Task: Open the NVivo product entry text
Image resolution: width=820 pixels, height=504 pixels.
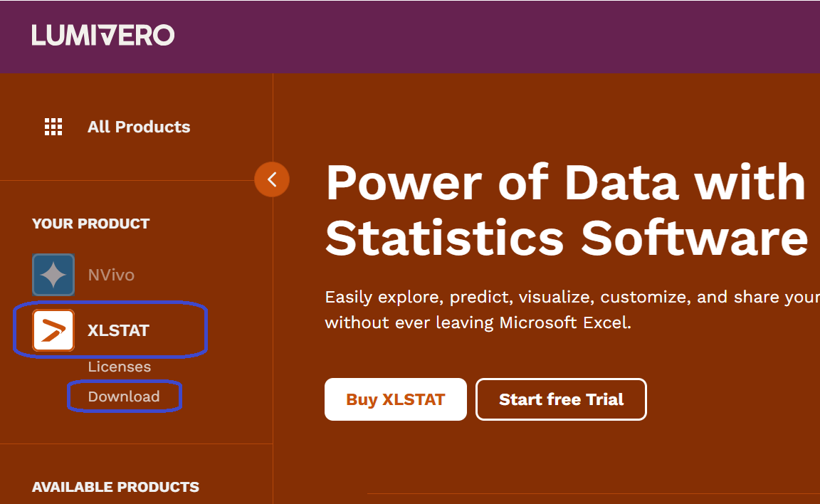Action: click(x=111, y=275)
